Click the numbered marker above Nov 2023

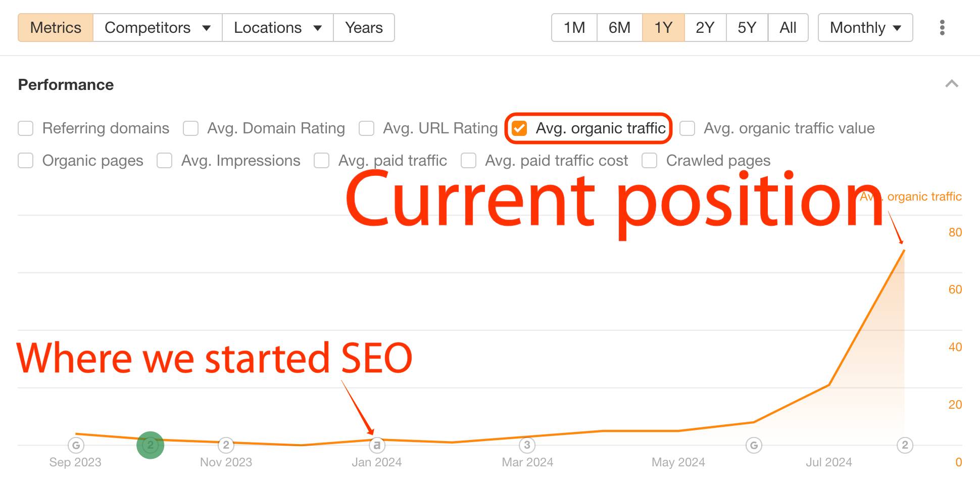(x=226, y=445)
